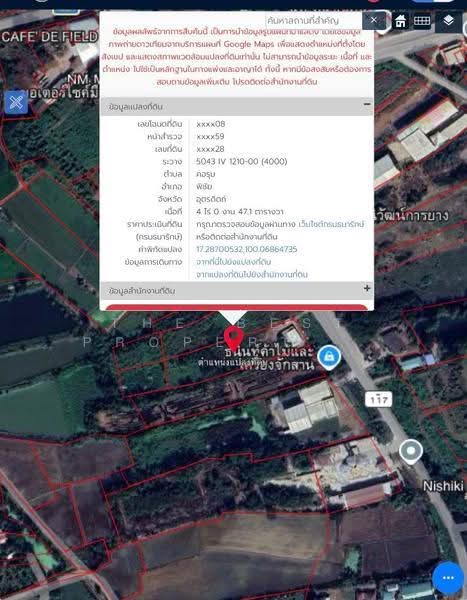Open the เว็บไซต์กรมธนารักษ์ link
Viewport: 467px width, 600px height.
(x=331, y=224)
